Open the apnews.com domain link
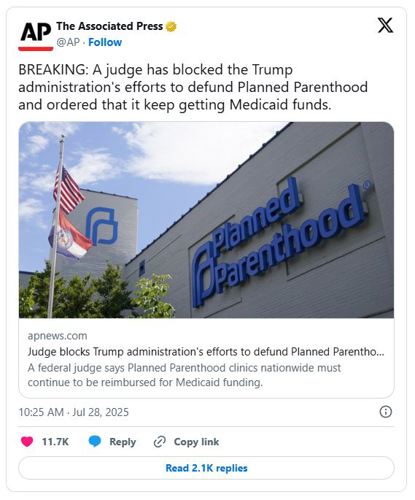 [57, 336]
